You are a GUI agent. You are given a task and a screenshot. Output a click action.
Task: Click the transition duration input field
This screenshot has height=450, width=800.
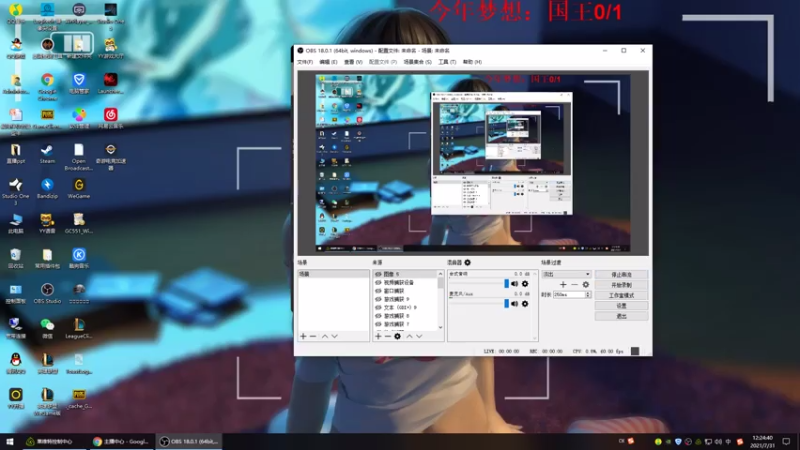coord(569,294)
